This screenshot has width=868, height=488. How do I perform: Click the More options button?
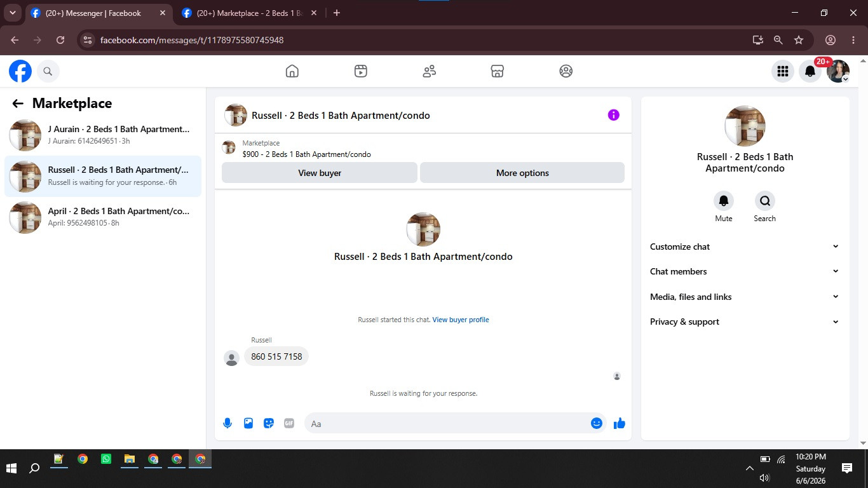click(522, 173)
